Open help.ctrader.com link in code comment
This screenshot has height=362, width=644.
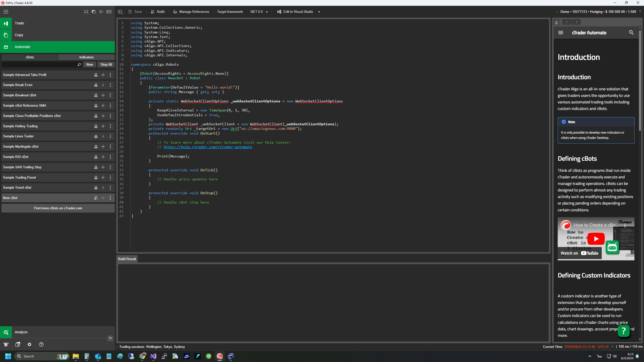click(208, 147)
